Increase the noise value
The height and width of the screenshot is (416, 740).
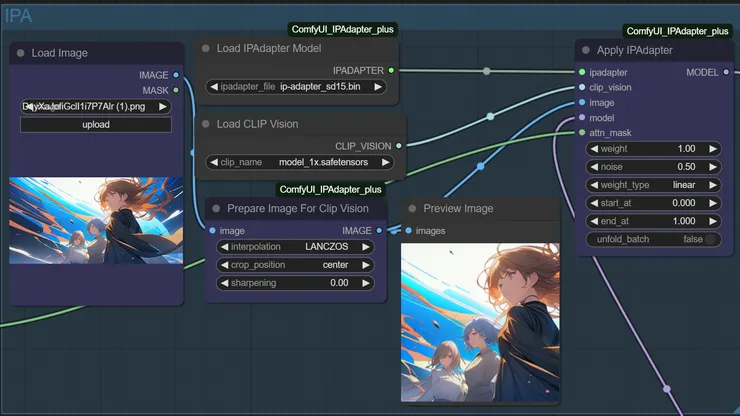(713, 167)
